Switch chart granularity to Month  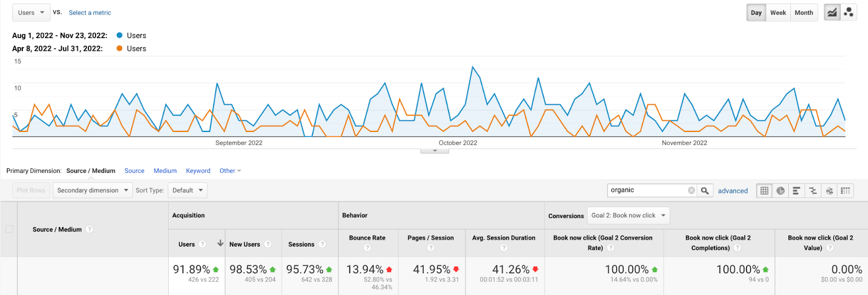[804, 12]
